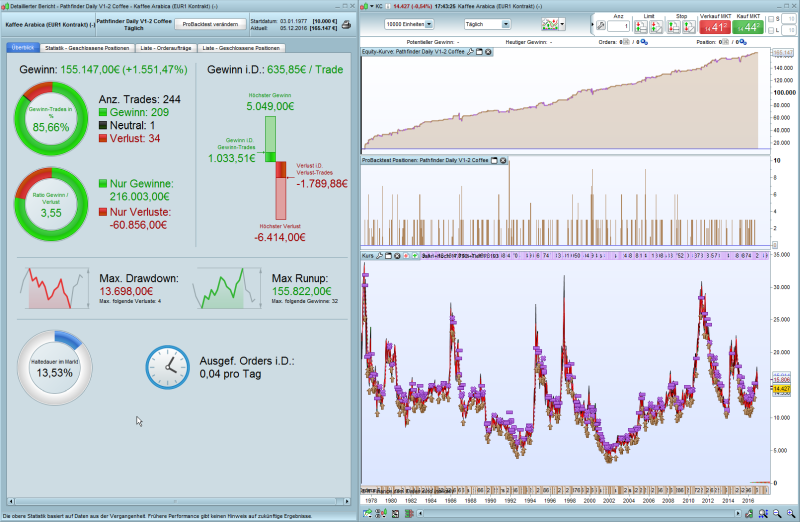Click the chart style candlestick button
The width and height of the screenshot is (800, 522).
(x=549, y=24)
